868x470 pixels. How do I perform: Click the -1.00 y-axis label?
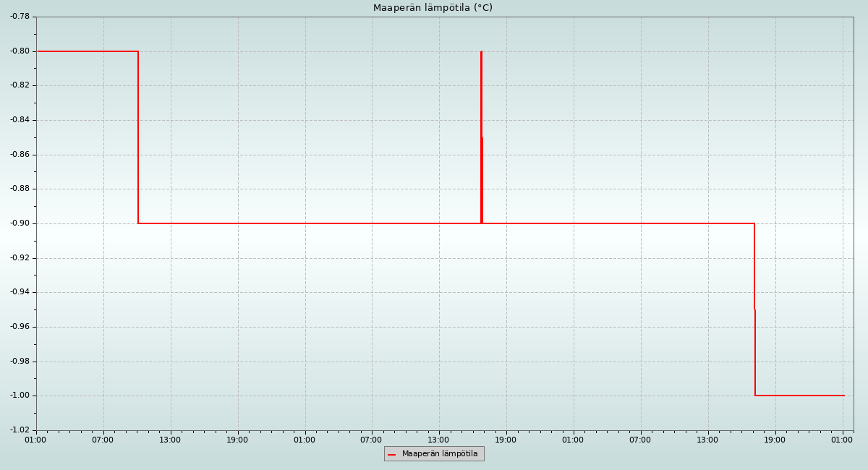20,396
